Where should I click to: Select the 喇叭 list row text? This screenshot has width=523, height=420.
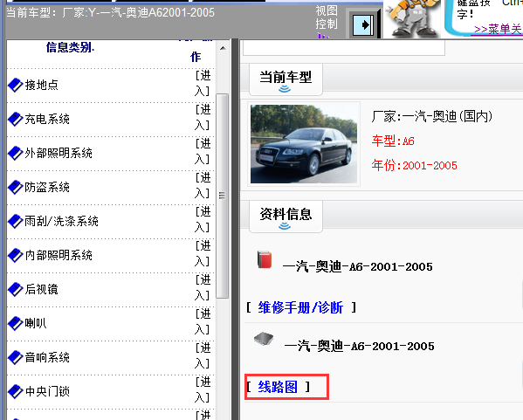36,323
